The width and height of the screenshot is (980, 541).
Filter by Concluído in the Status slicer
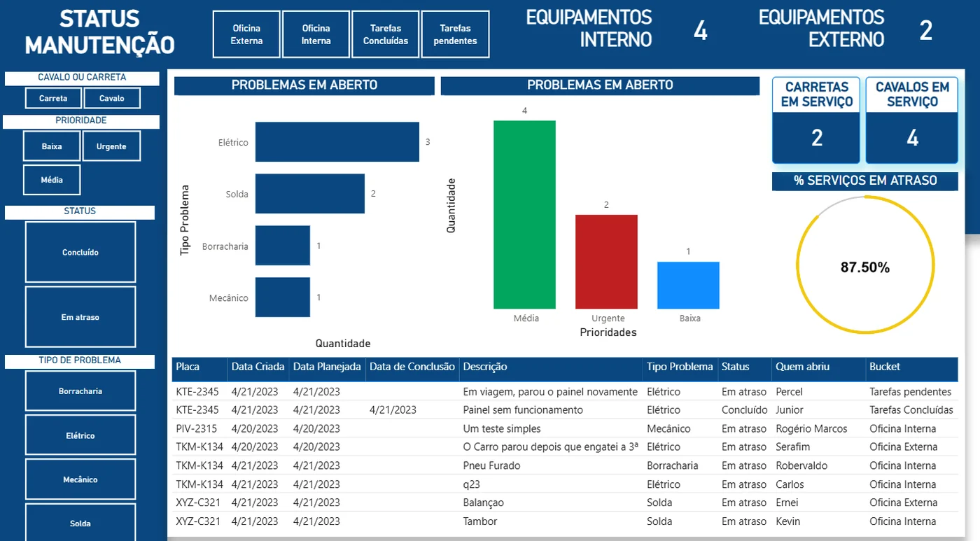80,252
